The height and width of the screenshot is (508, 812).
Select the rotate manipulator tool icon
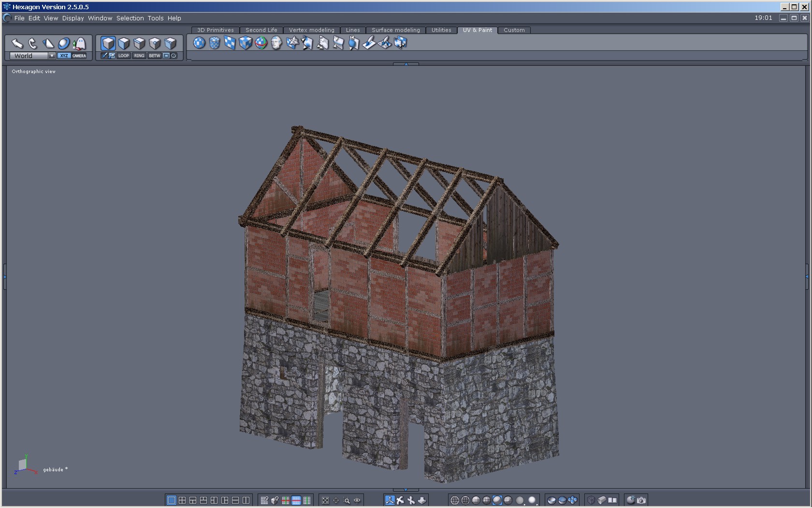[x=32, y=44]
